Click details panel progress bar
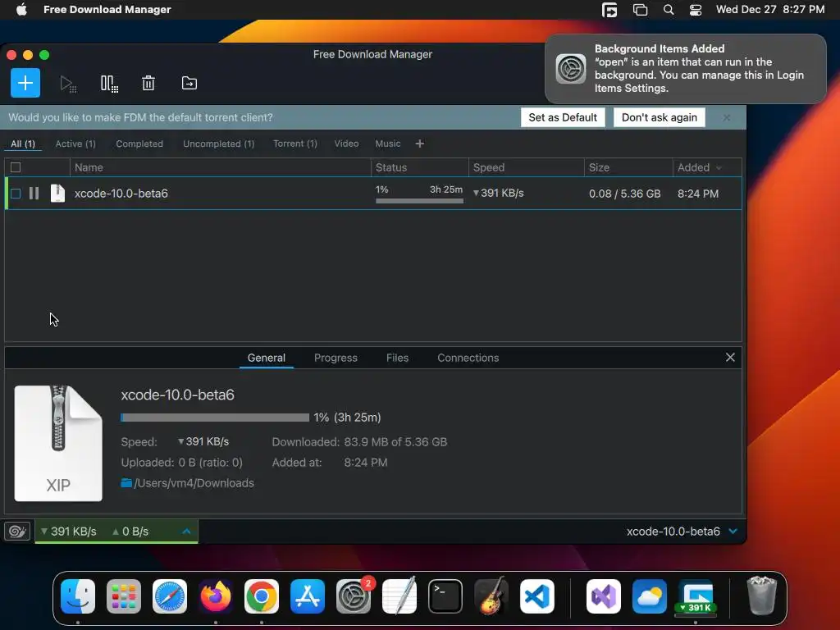 [215, 418]
